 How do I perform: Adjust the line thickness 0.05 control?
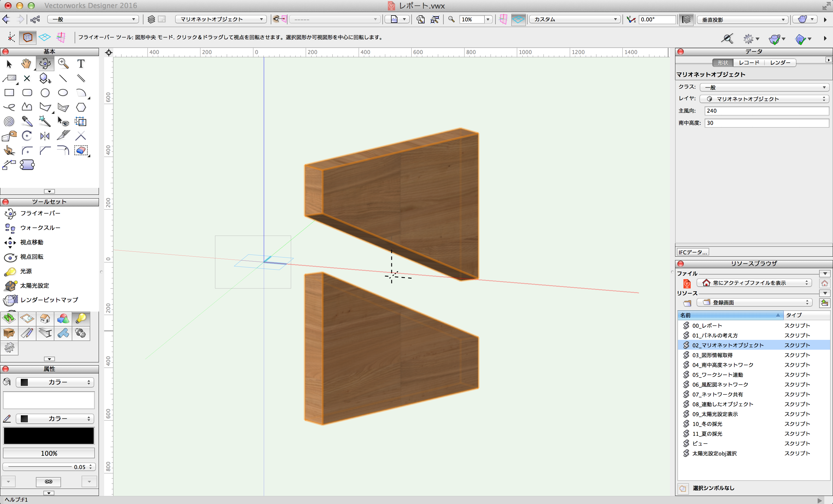[49, 467]
